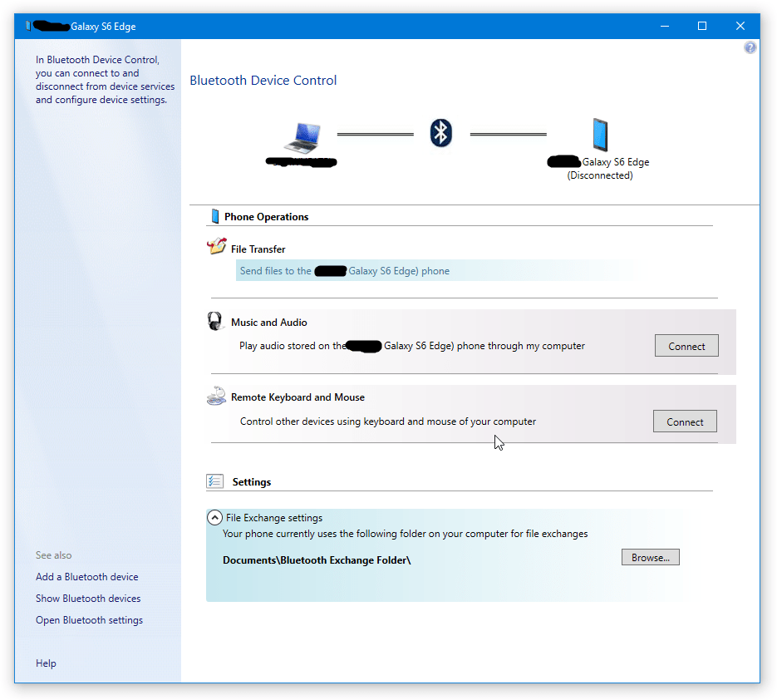Click the help question mark icon
The width and height of the screenshot is (777, 700).
[x=750, y=47]
